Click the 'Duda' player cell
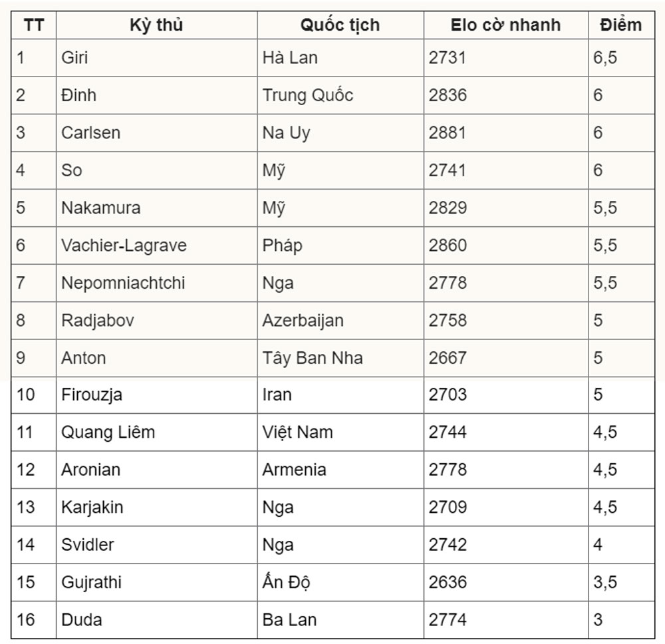Viewport: 665px width, 644px height. (x=156, y=620)
